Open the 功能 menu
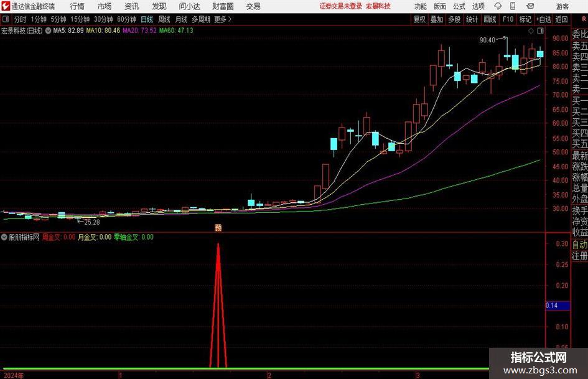 [x=421, y=6]
